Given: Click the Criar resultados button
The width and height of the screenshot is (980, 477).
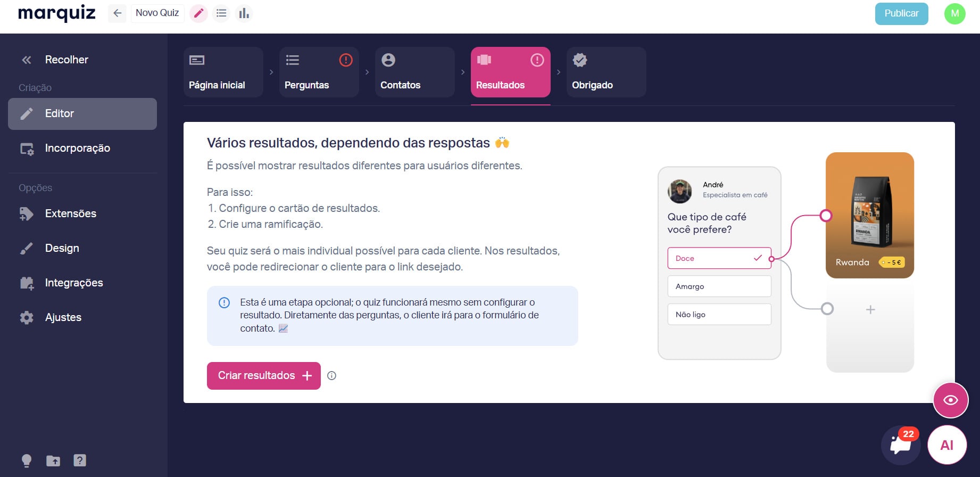Looking at the screenshot, I should [x=264, y=376].
